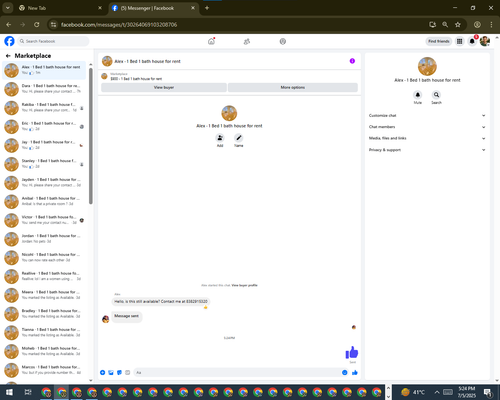Attach a file with the photo icon

111,372
